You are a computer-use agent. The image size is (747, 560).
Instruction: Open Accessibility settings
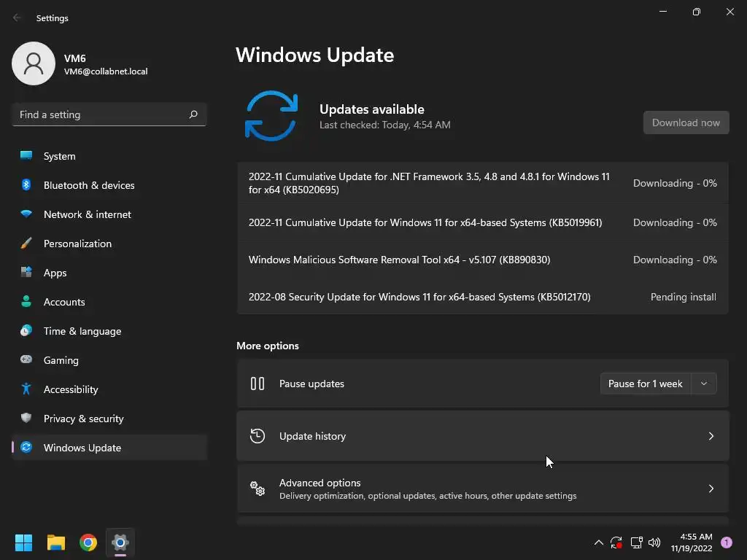pos(109,389)
